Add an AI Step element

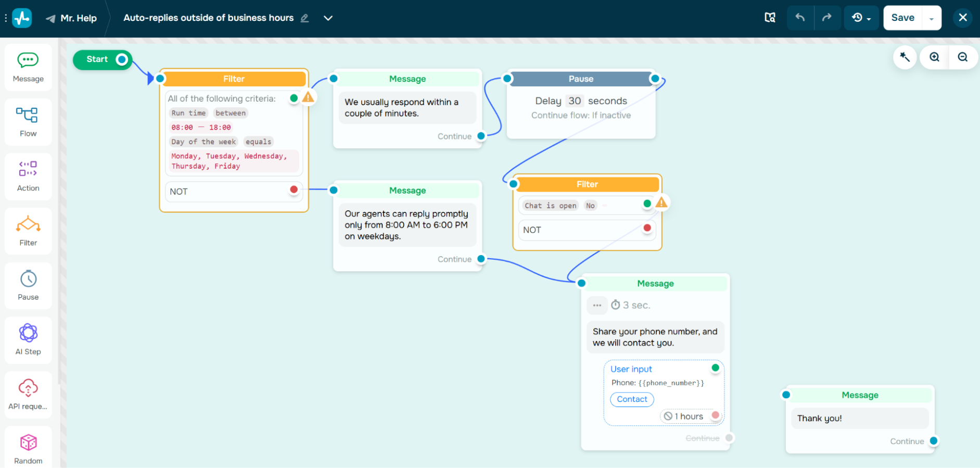pyautogui.click(x=28, y=340)
